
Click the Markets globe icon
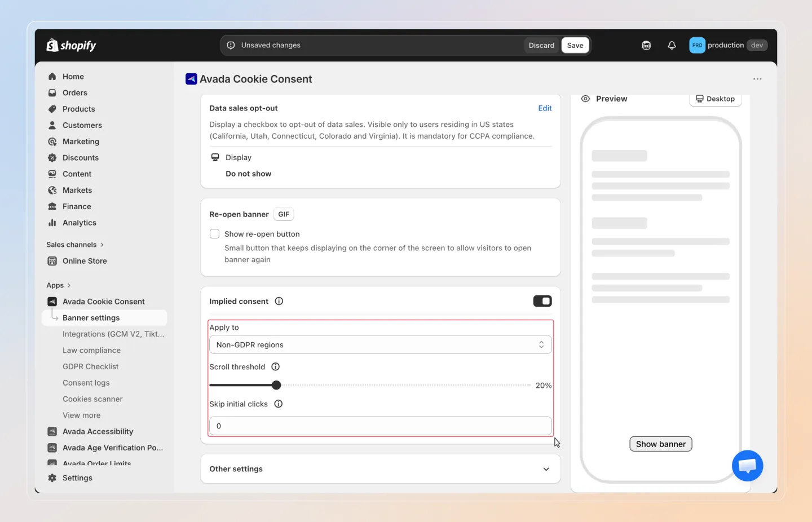52,191
